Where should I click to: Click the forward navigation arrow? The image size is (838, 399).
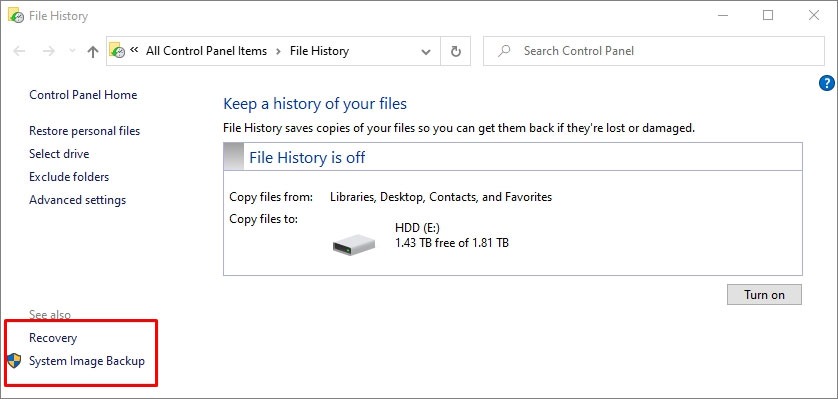49,51
